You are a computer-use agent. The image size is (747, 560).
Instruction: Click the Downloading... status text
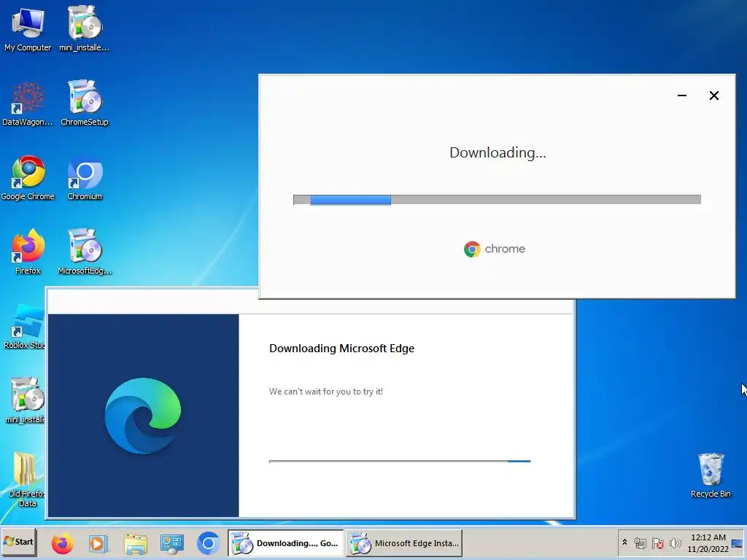498,152
